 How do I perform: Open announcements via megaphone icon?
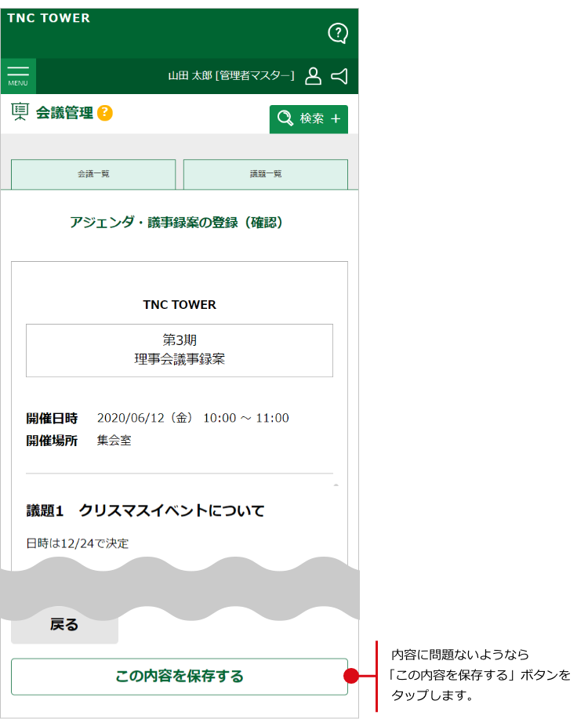coord(339,76)
